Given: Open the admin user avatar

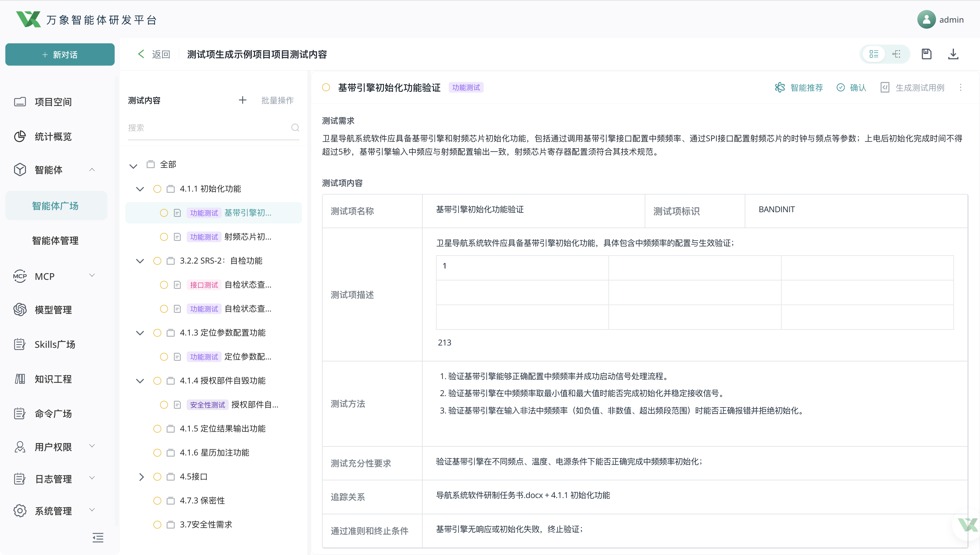Looking at the screenshot, I should coord(926,19).
